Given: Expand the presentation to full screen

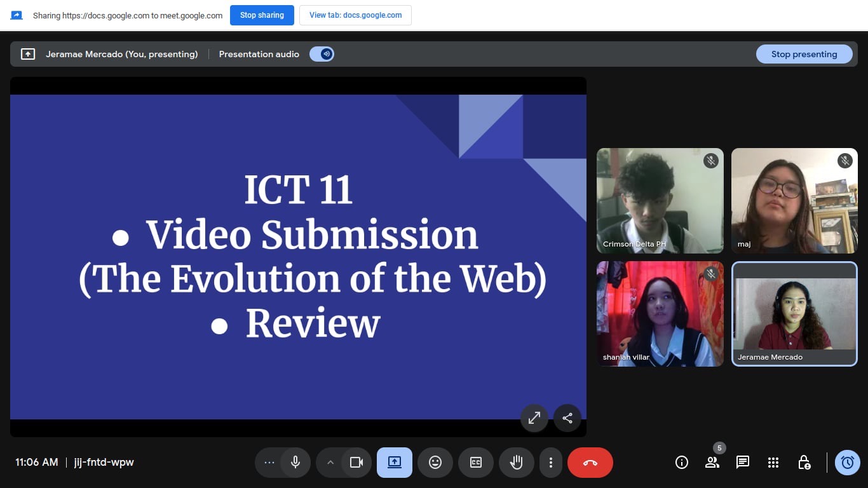Looking at the screenshot, I should pos(534,418).
